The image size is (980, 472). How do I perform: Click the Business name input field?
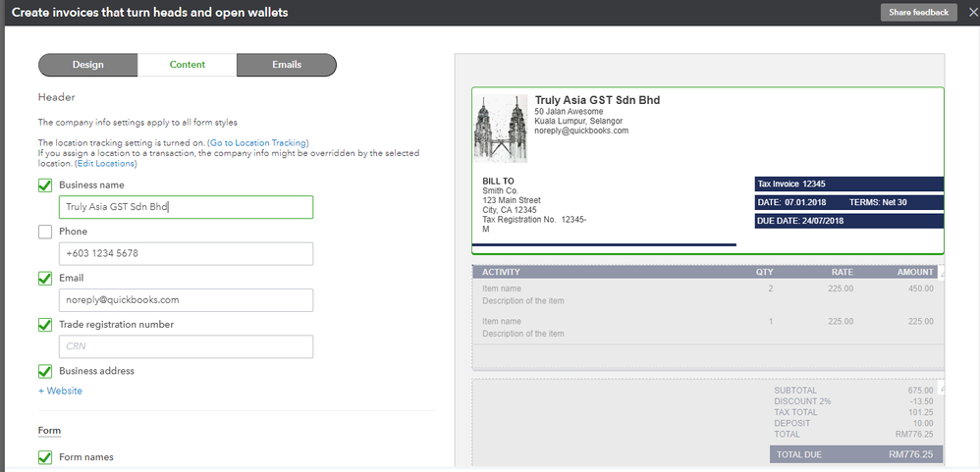[x=186, y=207]
